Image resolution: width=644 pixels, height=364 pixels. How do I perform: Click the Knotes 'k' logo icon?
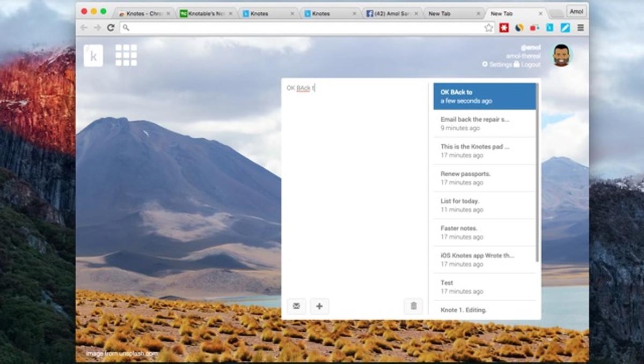[x=93, y=56]
